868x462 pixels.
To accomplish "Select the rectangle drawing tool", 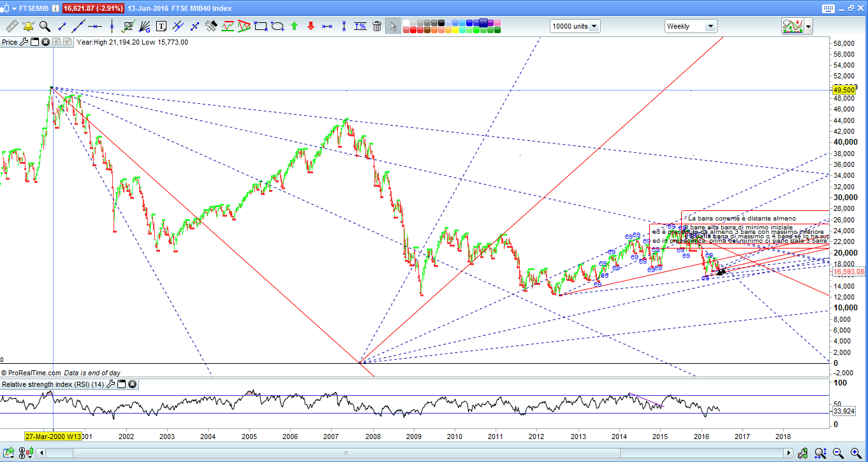I will pos(261,26).
